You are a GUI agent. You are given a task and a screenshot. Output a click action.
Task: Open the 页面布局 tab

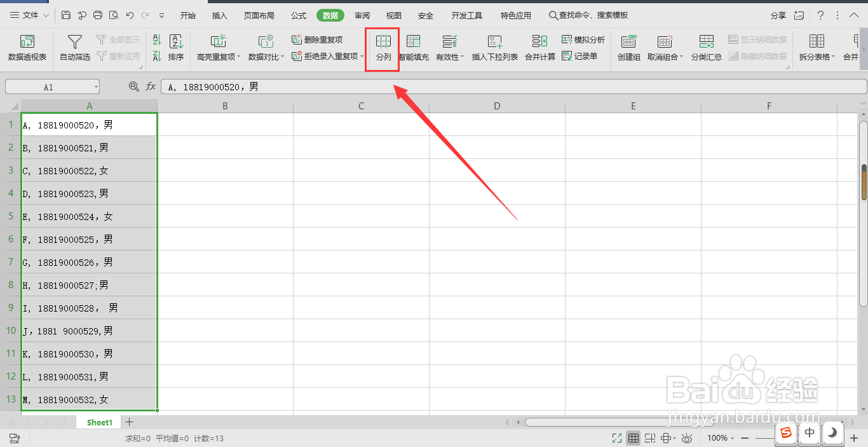coord(259,15)
